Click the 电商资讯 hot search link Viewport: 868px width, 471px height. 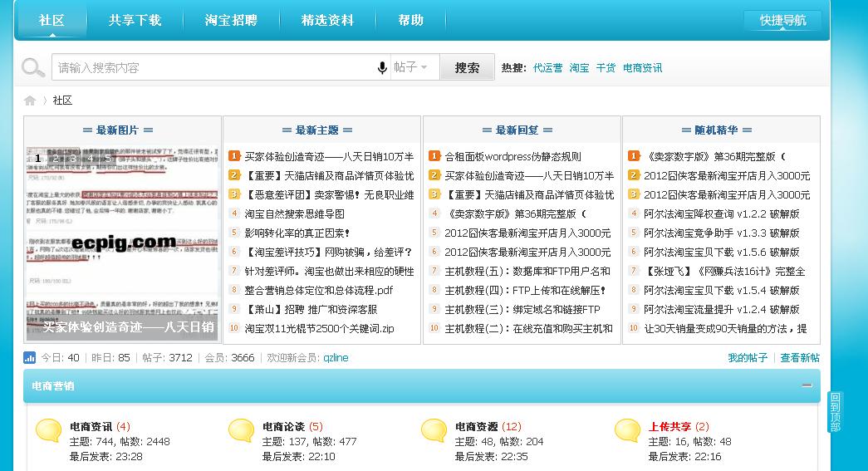coord(642,68)
